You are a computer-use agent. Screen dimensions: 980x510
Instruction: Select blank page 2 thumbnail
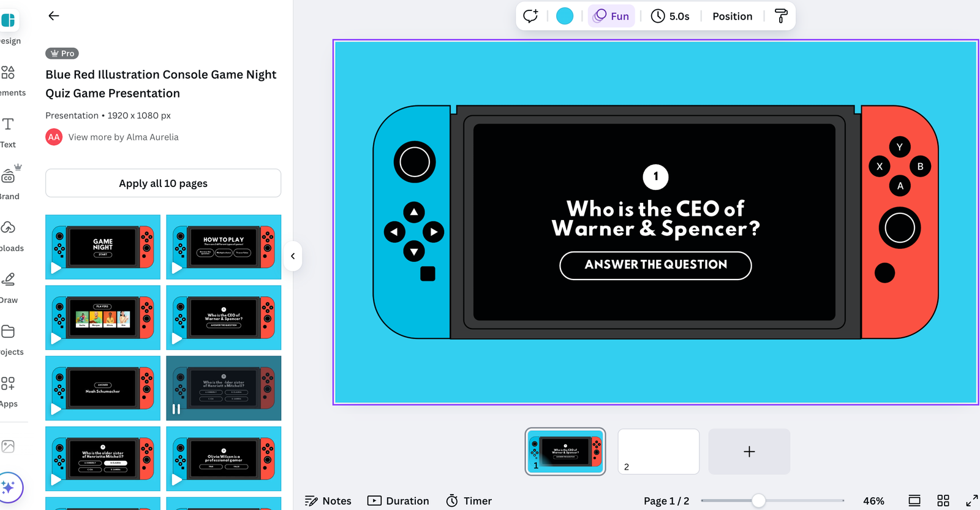pyautogui.click(x=658, y=452)
